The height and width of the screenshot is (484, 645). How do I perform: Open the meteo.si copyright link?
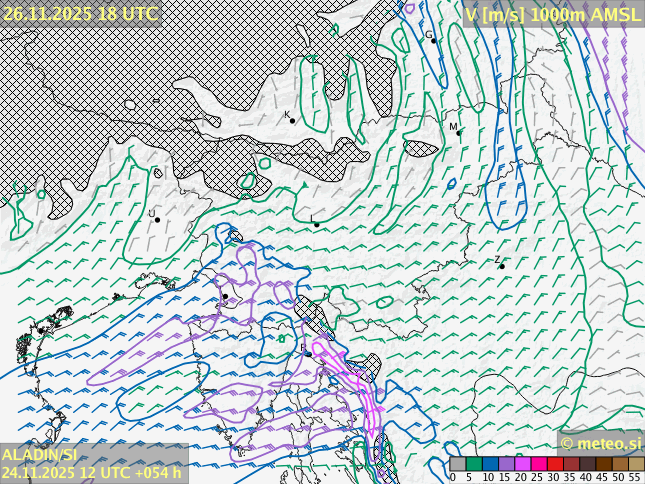pyautogui.click(x=601, y=443)
